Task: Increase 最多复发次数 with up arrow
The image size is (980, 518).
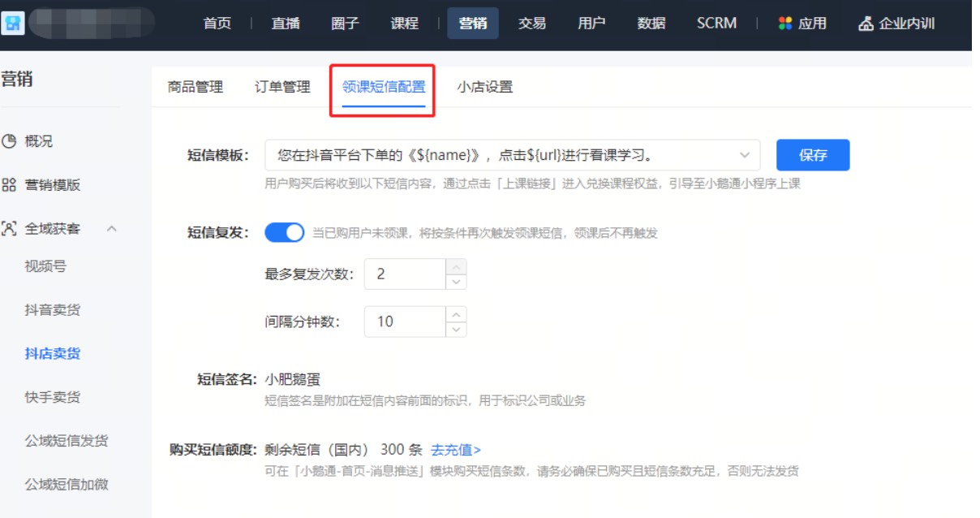Action: pos(458,266)
